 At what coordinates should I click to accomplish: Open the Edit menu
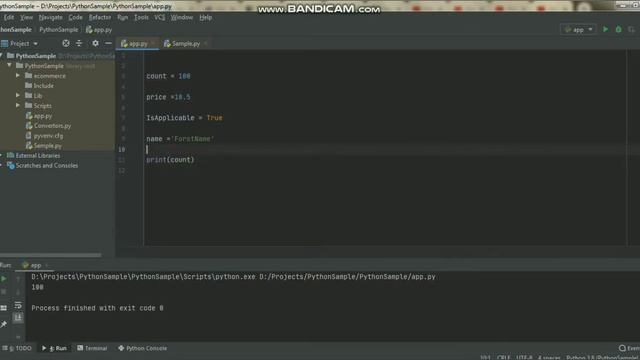click(9, 17)
